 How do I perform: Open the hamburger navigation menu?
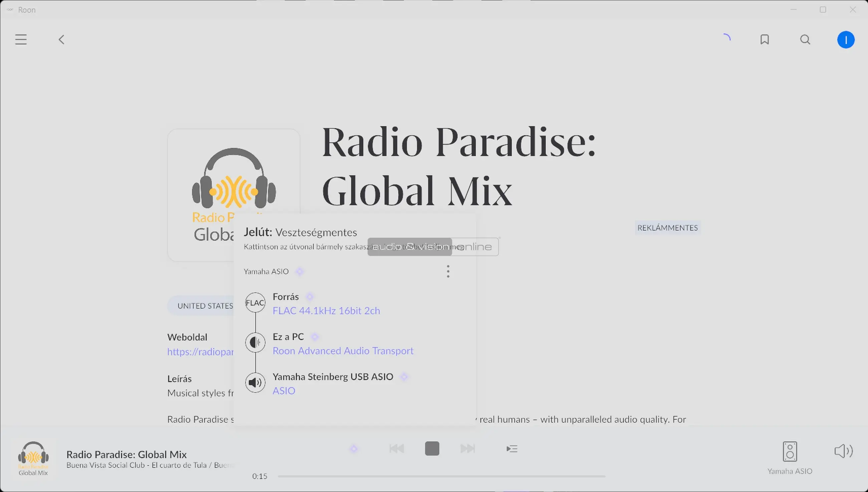coord(21,39)
